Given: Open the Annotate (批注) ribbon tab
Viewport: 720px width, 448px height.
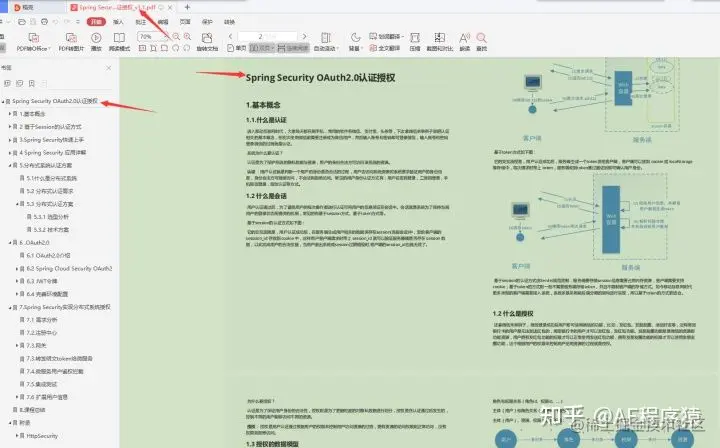Looking at the screenshot, I should click(141, 22).
